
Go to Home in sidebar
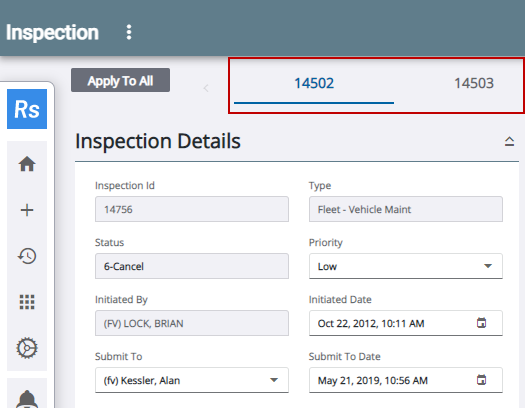[27, 164]
